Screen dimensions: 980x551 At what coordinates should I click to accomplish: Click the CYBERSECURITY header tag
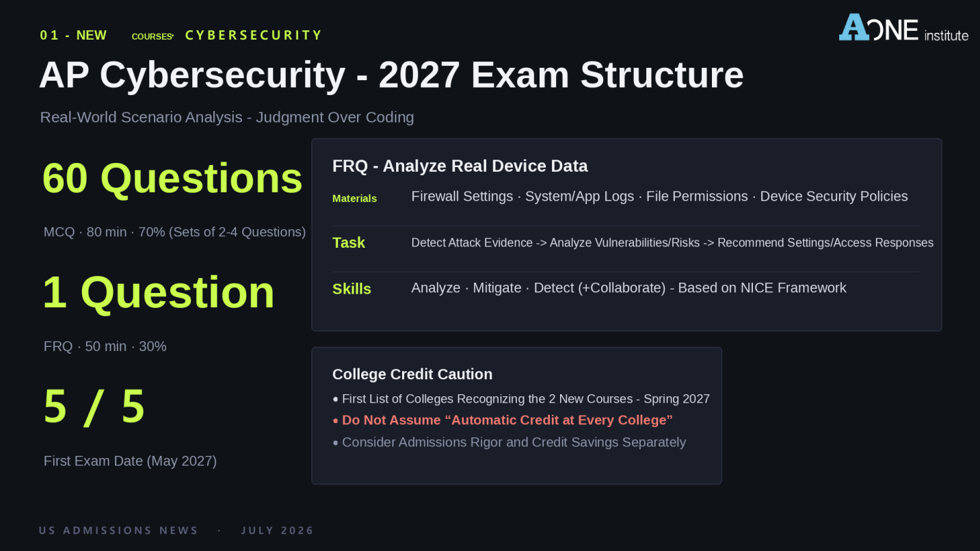tap(254, 35)
